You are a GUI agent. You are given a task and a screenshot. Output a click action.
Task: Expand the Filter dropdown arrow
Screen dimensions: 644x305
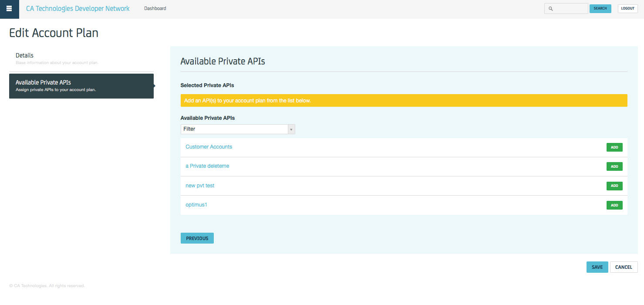291,129
